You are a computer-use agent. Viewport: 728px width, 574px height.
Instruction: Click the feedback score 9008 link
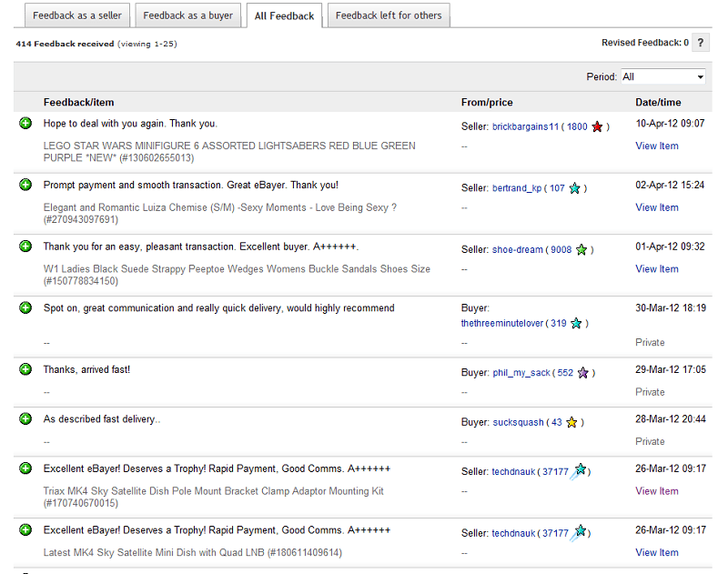pos(561,250)
